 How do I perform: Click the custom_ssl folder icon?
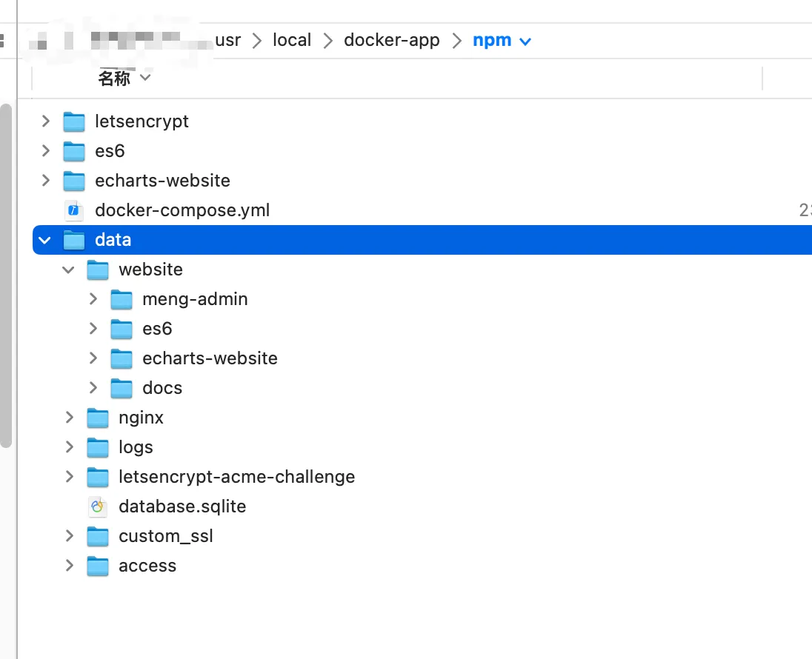[98, 536]
